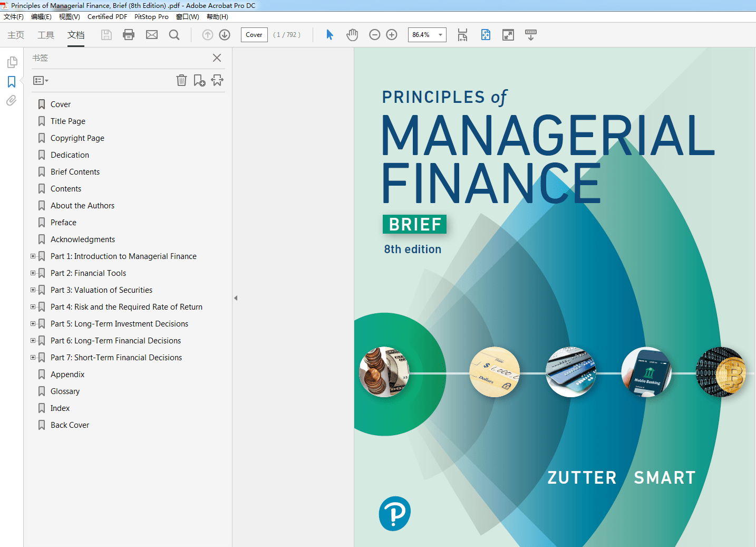Expand Part 1: Introduction to Managerial Finance

click(x=33, y=256)
